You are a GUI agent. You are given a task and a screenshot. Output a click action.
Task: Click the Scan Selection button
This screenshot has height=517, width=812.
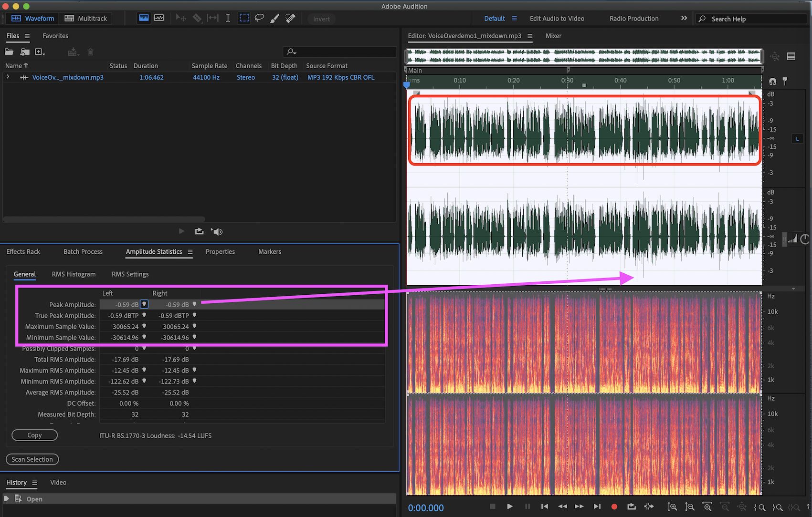click(x=32, y=459)
